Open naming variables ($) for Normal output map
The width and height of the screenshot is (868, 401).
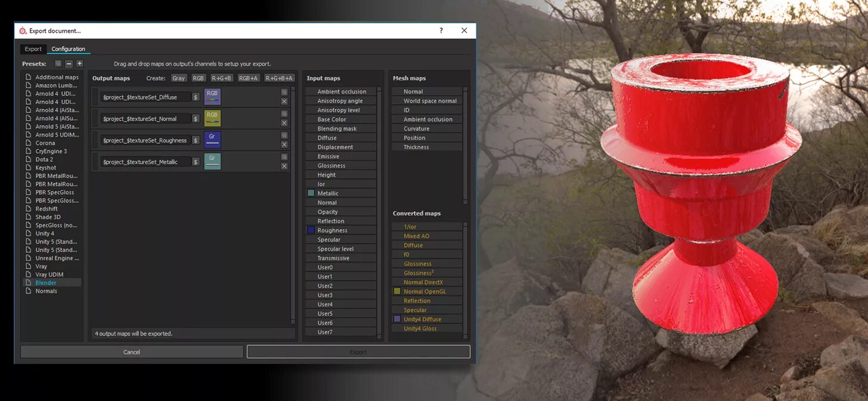coord(196,119)
